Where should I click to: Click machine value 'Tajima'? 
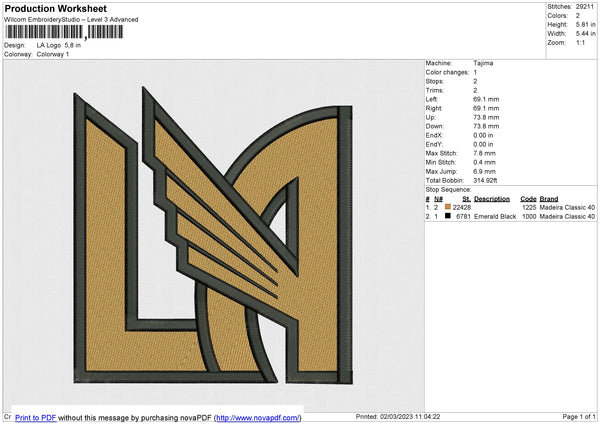[x=483, y=63]
